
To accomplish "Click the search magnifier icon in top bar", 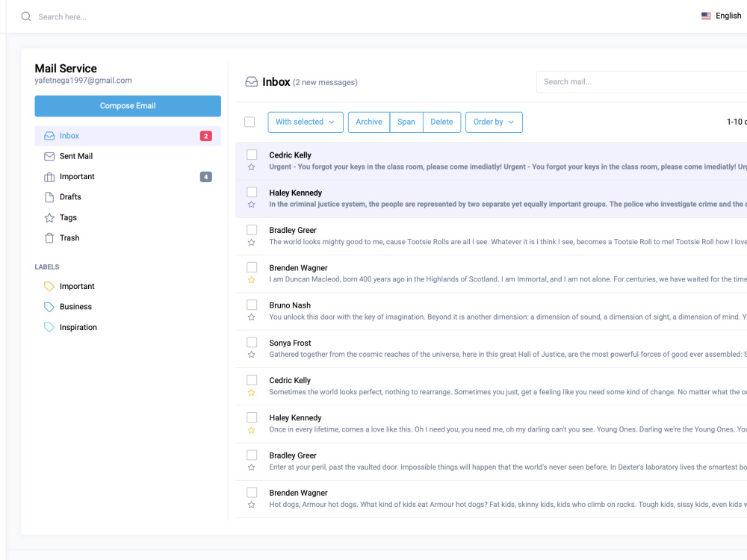I will (26, 16).
